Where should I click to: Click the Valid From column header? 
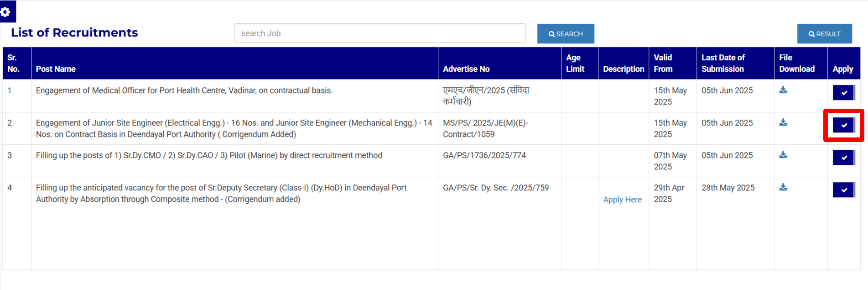pyautogui.click(x=663, y=63)
